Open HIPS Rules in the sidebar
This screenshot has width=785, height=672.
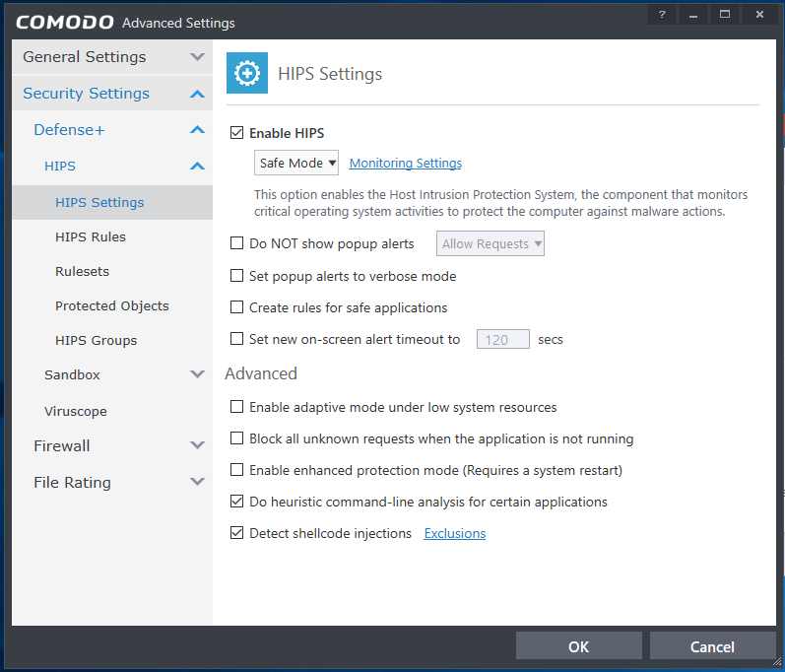(91, 236)
